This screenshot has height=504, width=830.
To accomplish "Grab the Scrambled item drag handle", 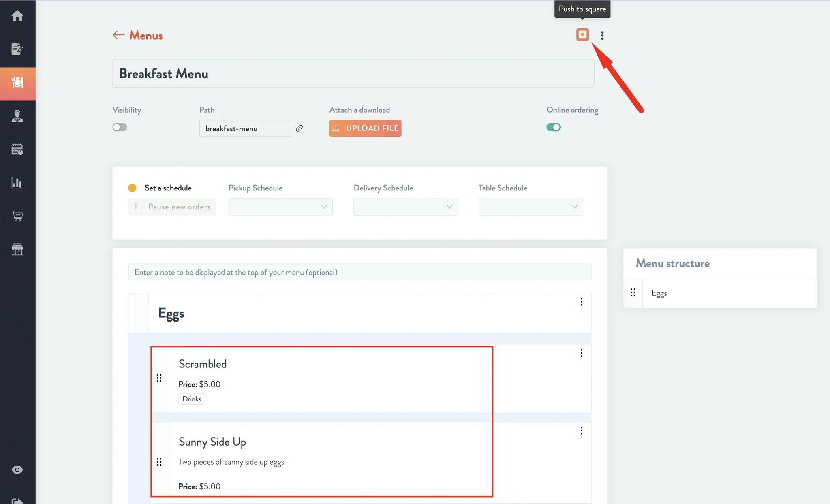I will point(159,378).
